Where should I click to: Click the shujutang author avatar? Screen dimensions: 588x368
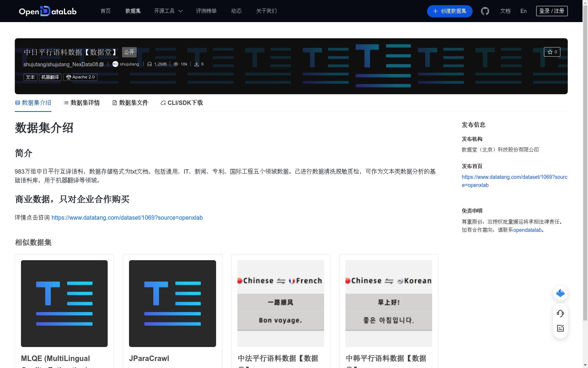(x=115, y=64)
